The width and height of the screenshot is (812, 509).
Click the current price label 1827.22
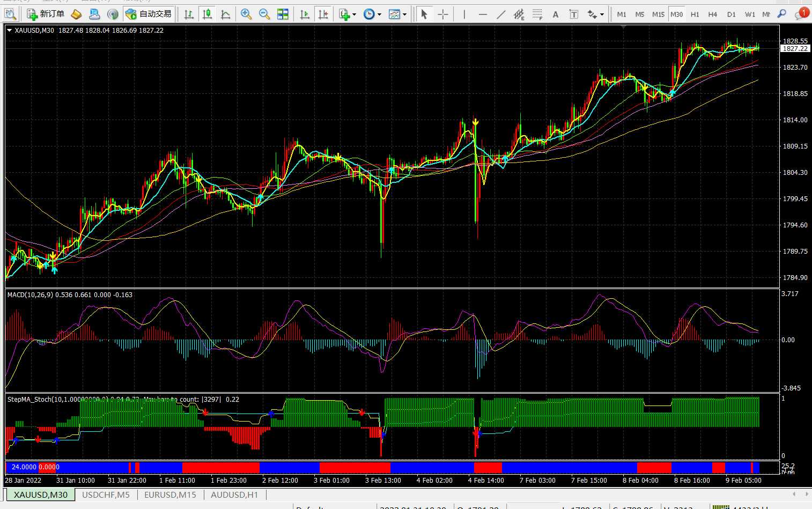click(795, 49)
